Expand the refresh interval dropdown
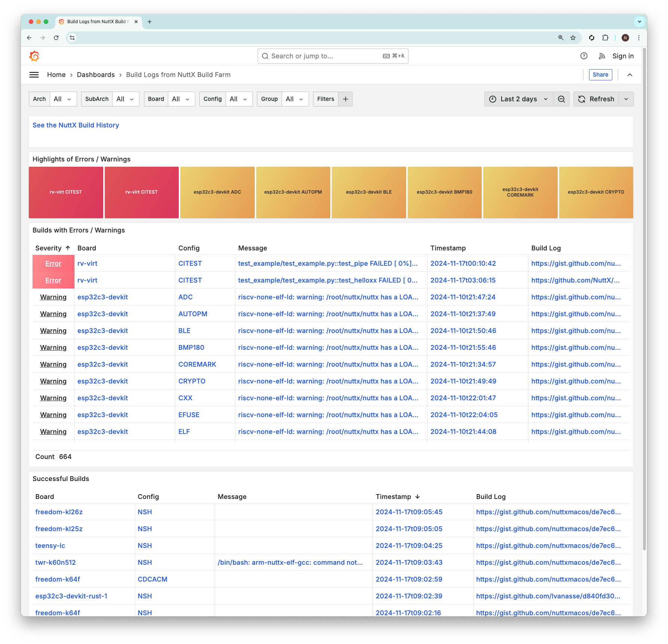The width and height of the screenshot is (668, 644). tap(626, 99)
